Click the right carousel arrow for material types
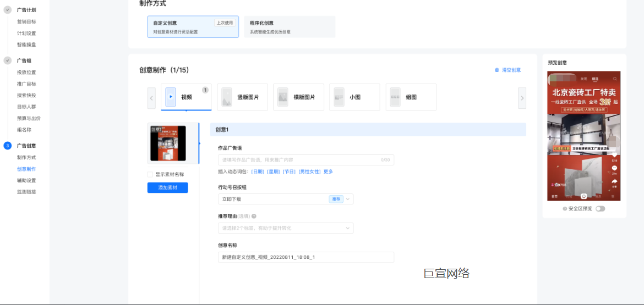Viewport: 644px width, 305px height. 522,98
